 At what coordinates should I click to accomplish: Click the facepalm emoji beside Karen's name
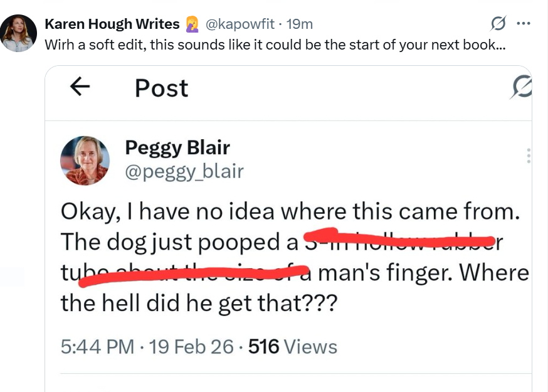(x=191, y=24)
